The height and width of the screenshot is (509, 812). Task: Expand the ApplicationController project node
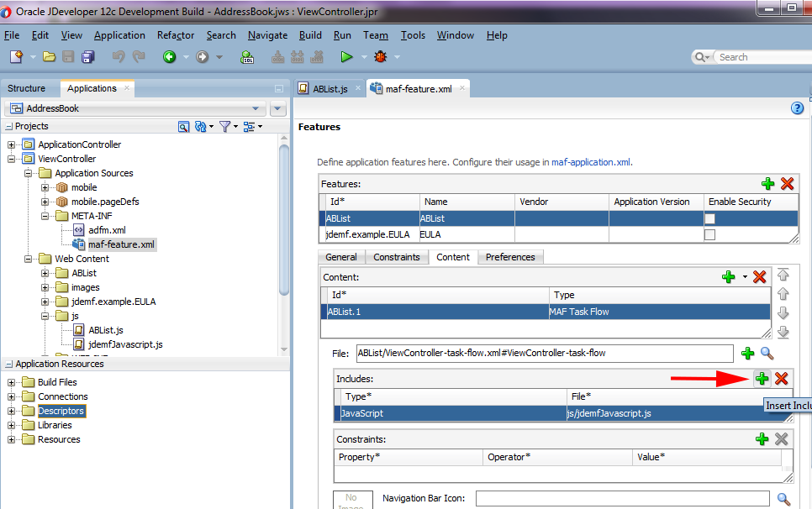coord(13,144)
